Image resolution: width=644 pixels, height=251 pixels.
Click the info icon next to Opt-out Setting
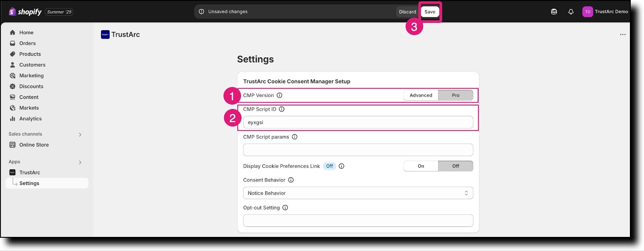[x=285, y=208]
